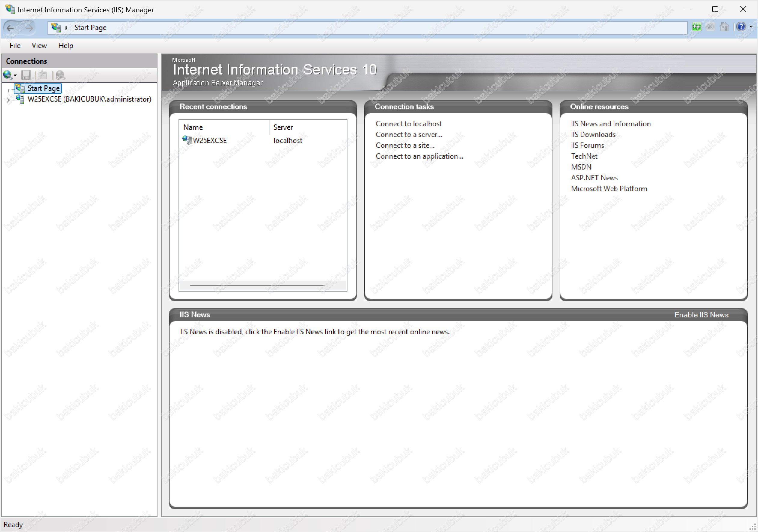Click Connect to a site...
This screenshot has width=758, height=532.
click(405, 145)
